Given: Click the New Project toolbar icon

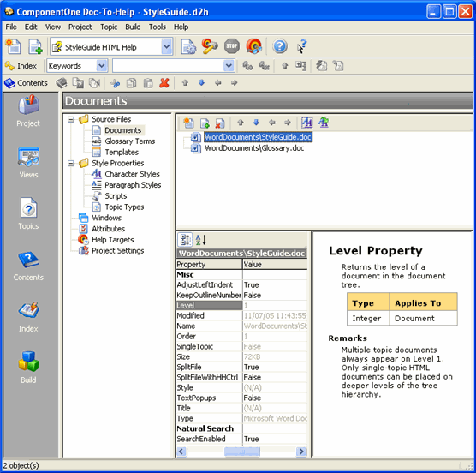Looking at the screenshot, I should pyautogui.click(x=13, y=46).
